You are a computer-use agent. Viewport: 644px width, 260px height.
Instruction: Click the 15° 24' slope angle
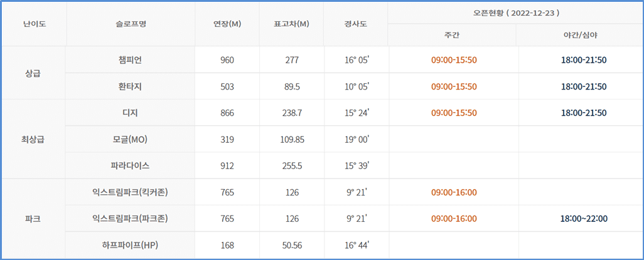click(357, 113)
